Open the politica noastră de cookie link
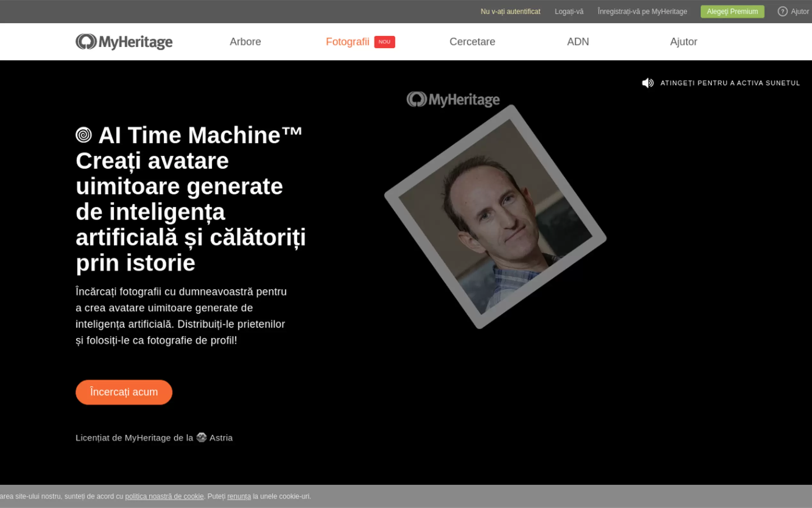Screen dimensions: 812x508 pos(164,496)
